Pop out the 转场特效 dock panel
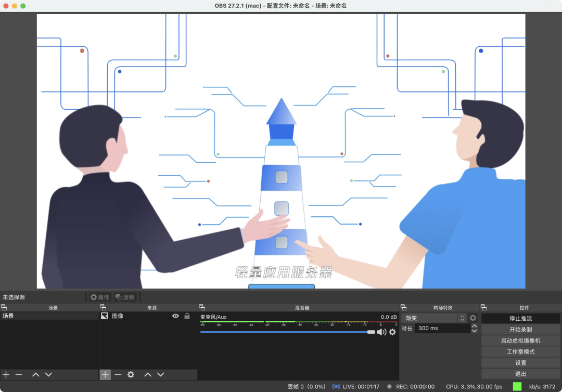Viewport: 562px width, 392px height. 403,307
